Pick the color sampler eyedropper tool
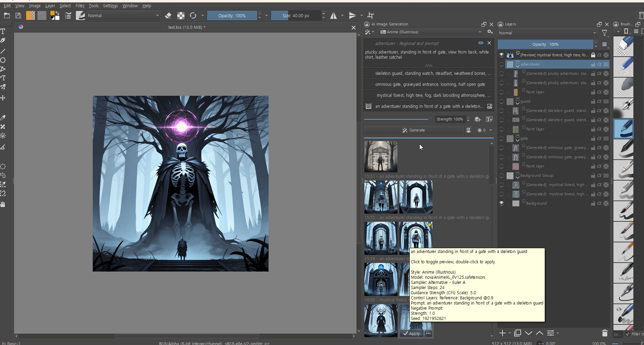644x345 pixels. pyautogui.click(x=3, y=118)
